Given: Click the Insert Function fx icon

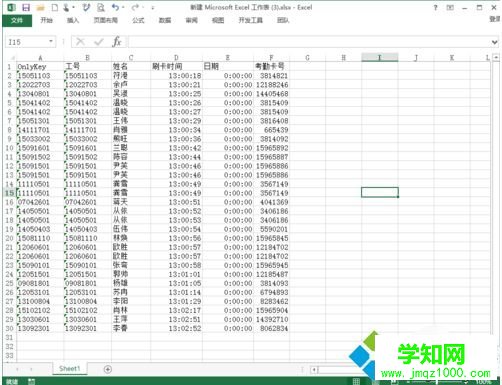Looking at the screenshot, I should click(x=117, y=42).
